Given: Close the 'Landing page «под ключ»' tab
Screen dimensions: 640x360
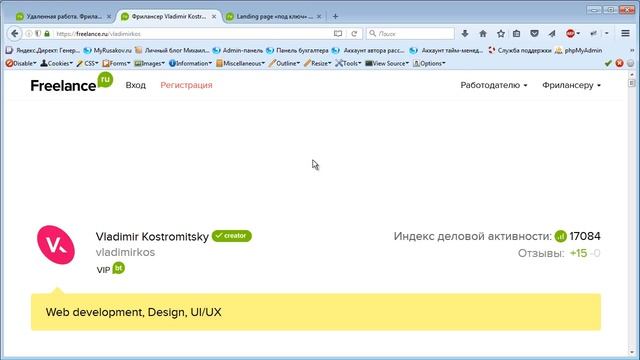Looking at the screenshot, I should pyautogui.click(x=319, y=16).
